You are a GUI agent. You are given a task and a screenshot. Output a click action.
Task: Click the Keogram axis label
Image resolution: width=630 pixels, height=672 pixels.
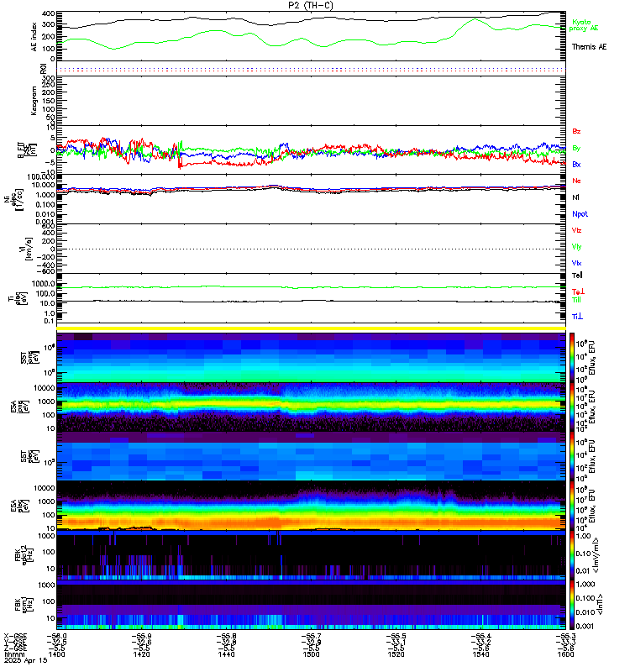(34, 100)
